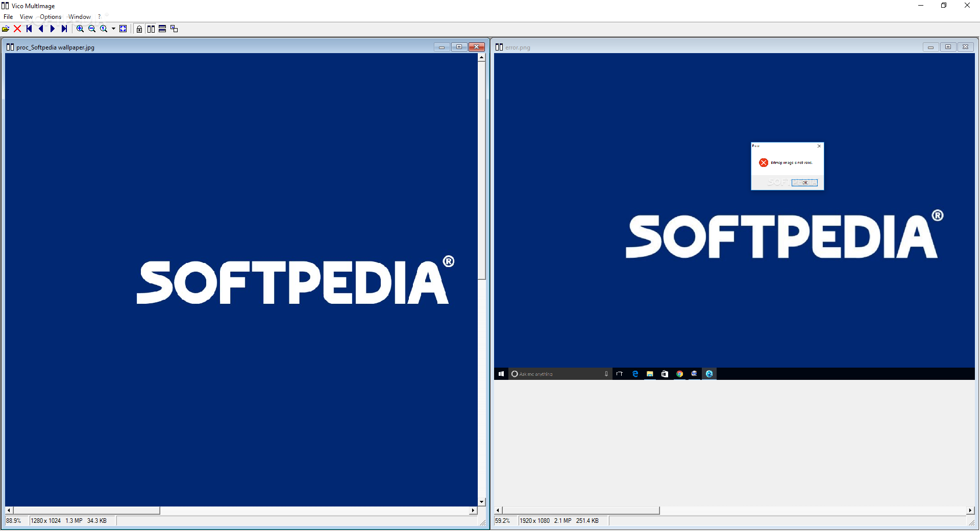The image size is (980, 531).
Task: Click the error.png window title text
Action: click(518, 47)
